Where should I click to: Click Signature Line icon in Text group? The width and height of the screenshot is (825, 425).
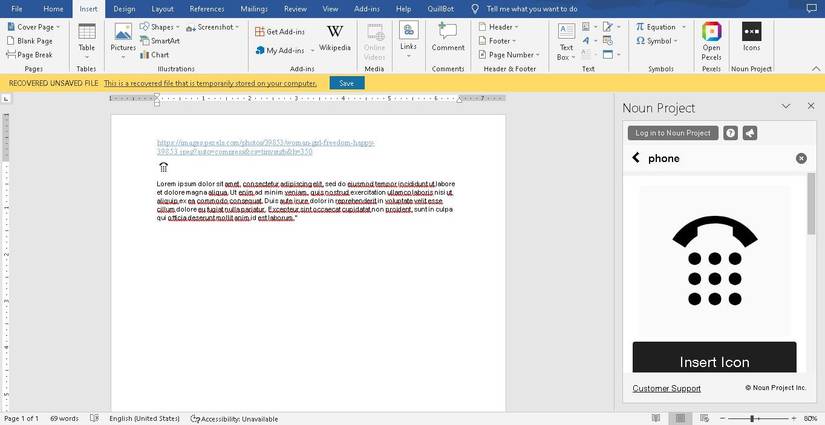click(x=610, y=27)
